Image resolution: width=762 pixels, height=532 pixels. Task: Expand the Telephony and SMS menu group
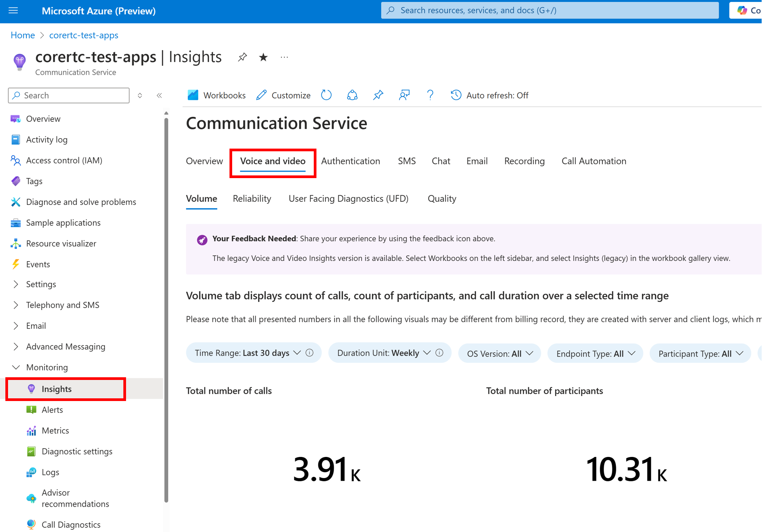click(x=62, y=305)
